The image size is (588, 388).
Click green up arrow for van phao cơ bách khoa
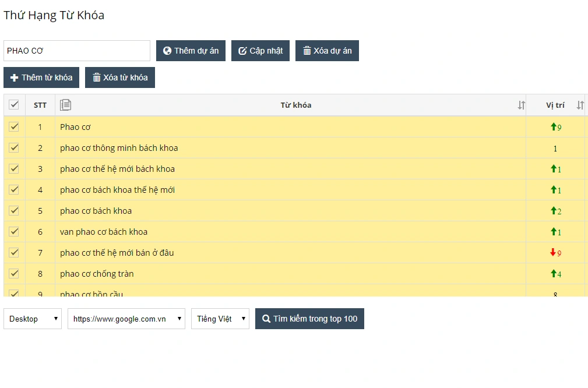pos(554,232)
